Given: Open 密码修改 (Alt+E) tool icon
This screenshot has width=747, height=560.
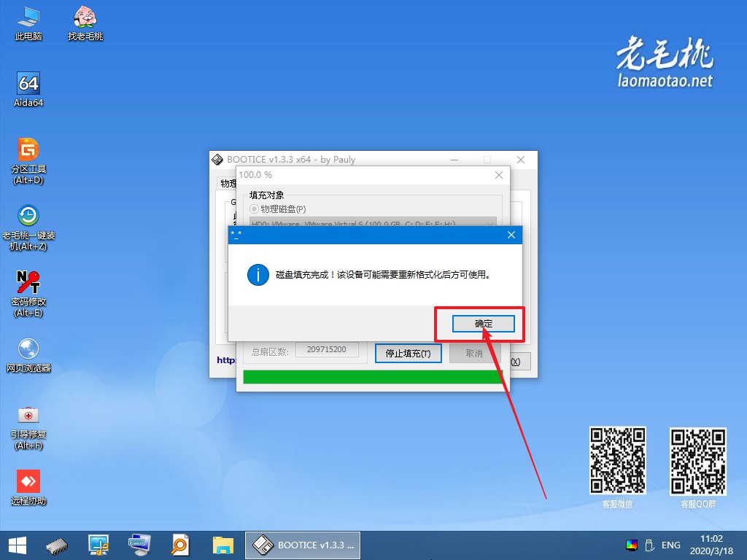Looking at the screenshot, I should [28, 294].
